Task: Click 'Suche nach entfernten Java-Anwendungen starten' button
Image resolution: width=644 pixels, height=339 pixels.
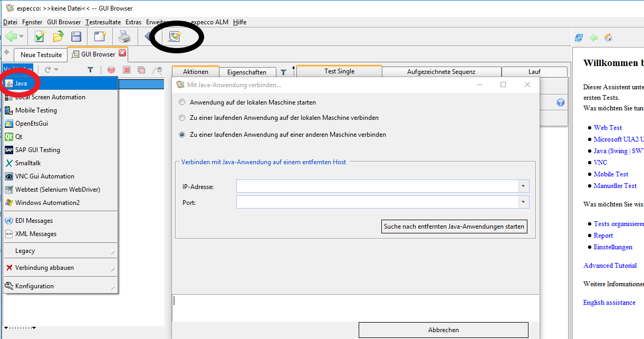Action: (x=454, y=227)
